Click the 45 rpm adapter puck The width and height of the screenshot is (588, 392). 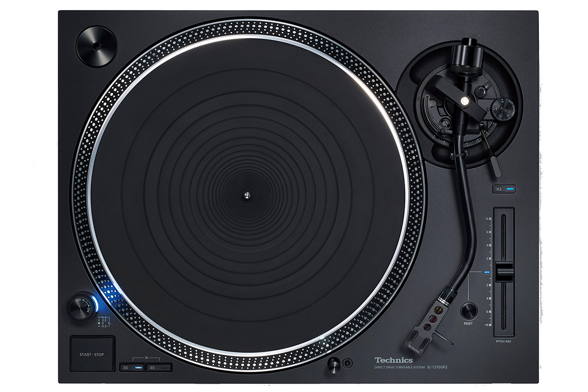96,46
